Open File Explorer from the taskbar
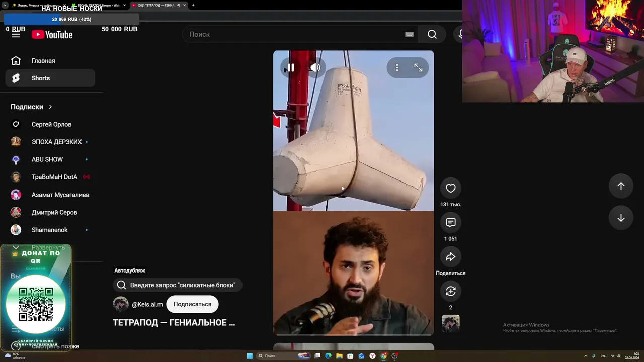The image size is (644, 362). (339, 356)
